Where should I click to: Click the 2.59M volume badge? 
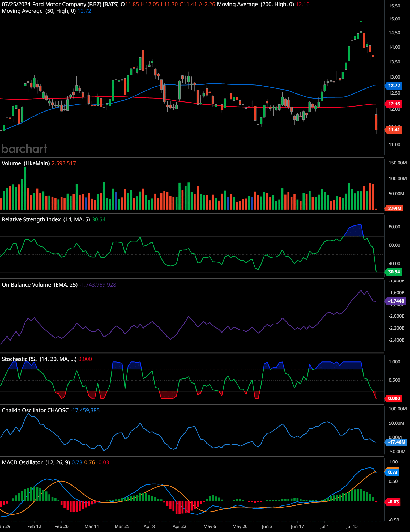394,208
